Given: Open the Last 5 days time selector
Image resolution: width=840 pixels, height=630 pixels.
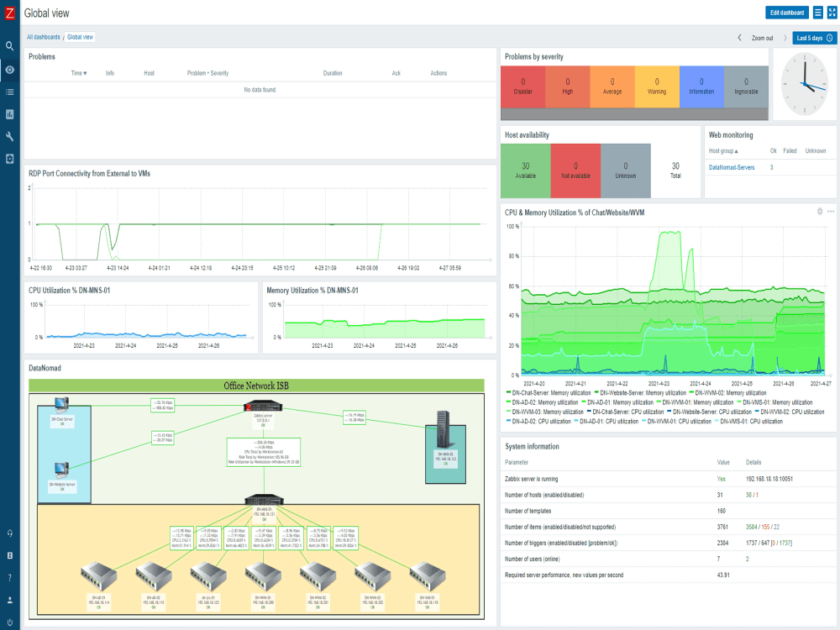Looking at the screenshot, I should pos(811,38).
